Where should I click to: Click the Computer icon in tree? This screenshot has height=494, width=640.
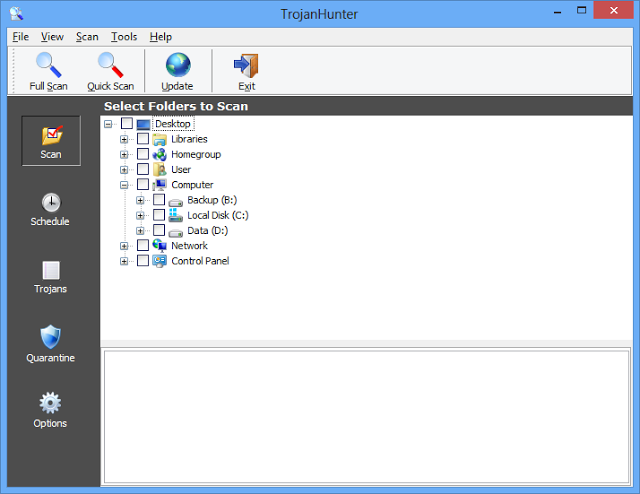[159, 185]
